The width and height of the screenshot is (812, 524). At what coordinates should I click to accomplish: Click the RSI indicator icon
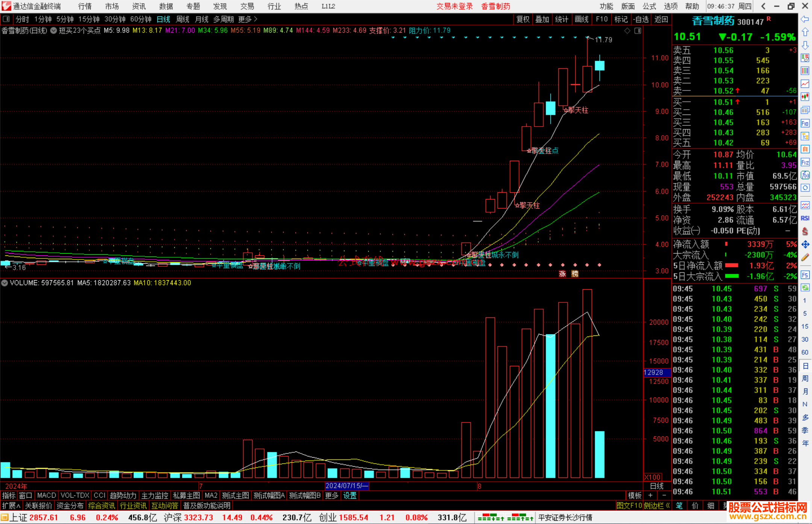[x=805, y=218]
